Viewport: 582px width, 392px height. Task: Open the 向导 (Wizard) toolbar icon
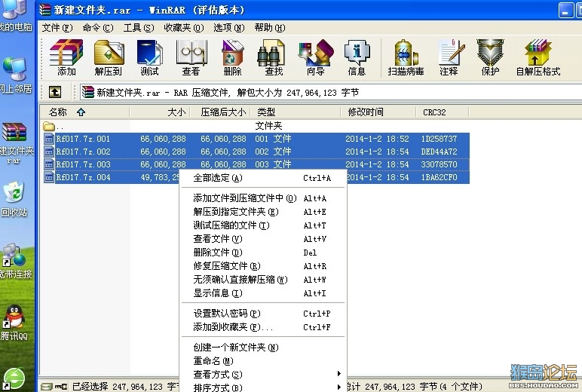point(315,57)
